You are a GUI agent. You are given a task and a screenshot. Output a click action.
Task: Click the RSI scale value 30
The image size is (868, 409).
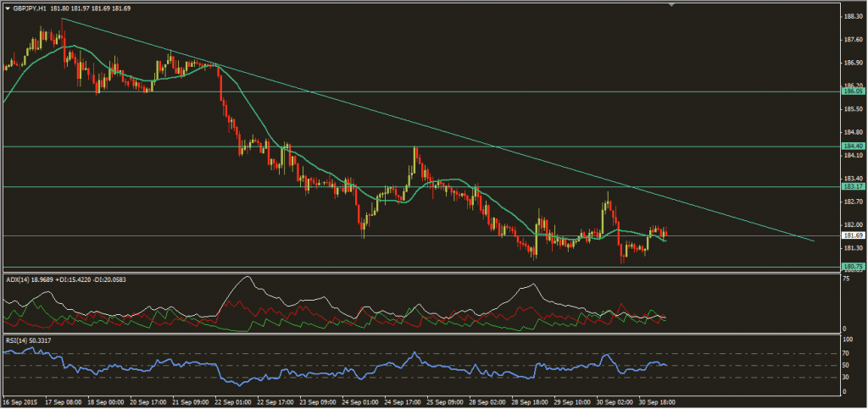(847, 378)
